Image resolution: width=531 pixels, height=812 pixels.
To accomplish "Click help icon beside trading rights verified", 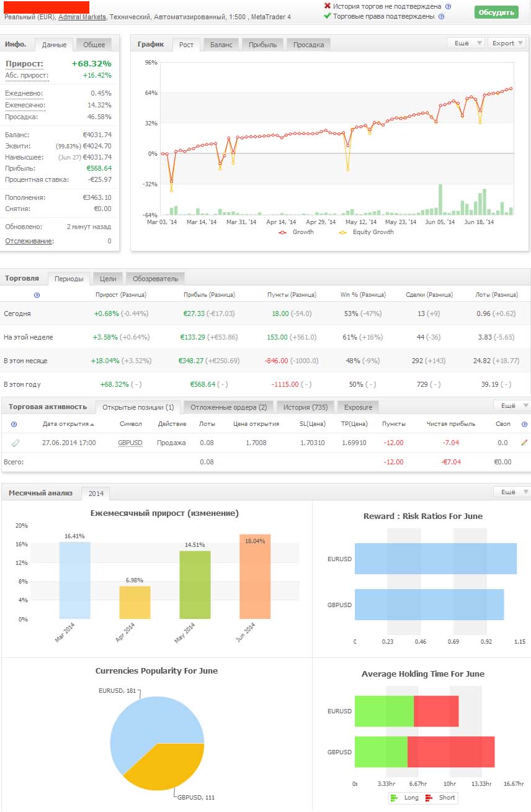I will [440, 16].
